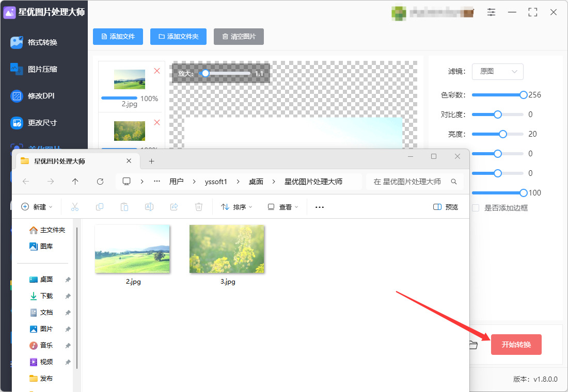Viewport: 568px width, 392px height.
Task: Refresh the Explorer folder view
Action: tap(100, 182)
